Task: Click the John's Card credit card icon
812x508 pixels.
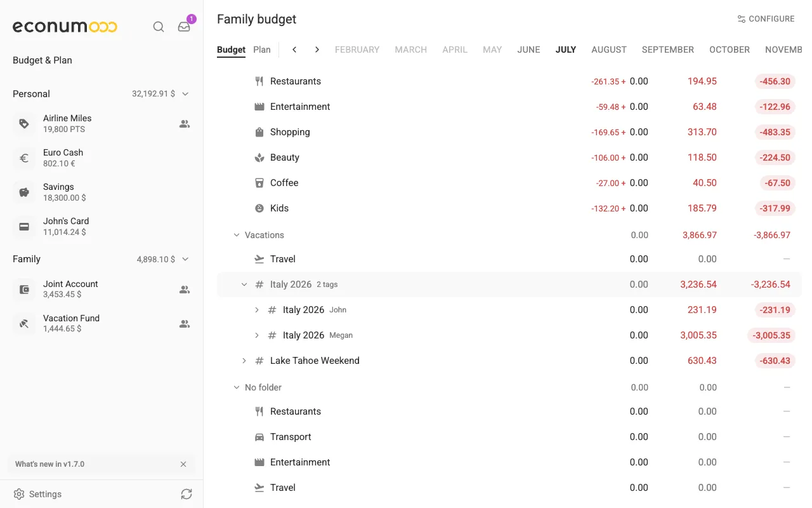Action: coord(24,227)
